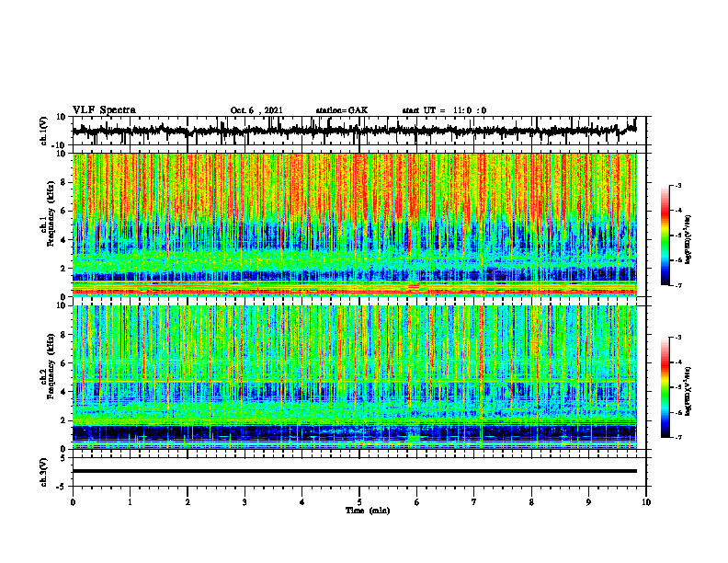728x563 pixels.
Task: Click the time axis tick label '0'
Action: 73,502
